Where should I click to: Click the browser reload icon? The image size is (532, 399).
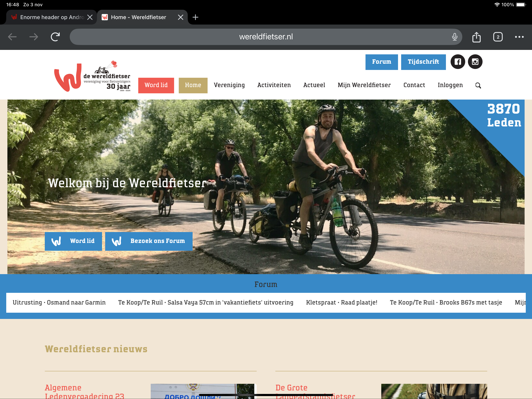click(55, 37)
